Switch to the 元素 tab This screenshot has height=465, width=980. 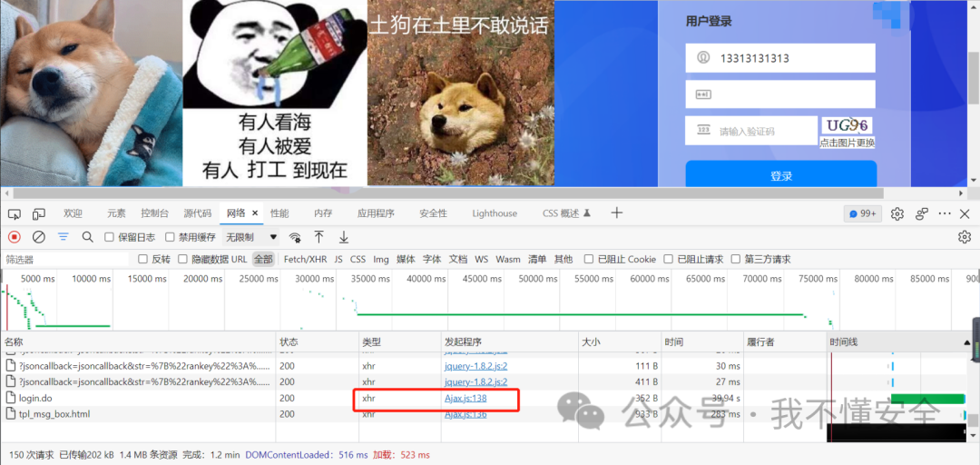click(x=116, y=213)
